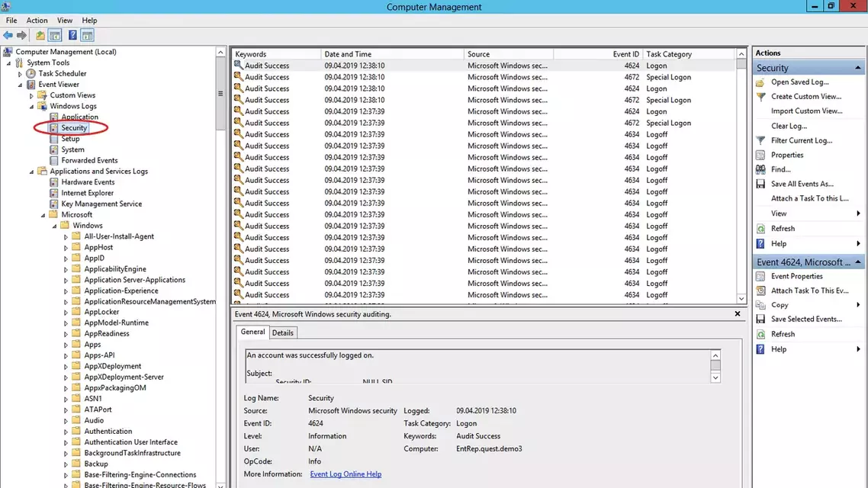
Task: Expand the Custom Views tree node
Action: click(x=31, y=95)
